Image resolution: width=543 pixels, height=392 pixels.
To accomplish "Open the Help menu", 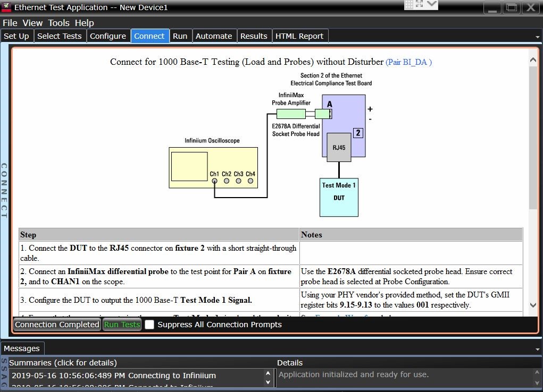I will click(x=84, y=23).
